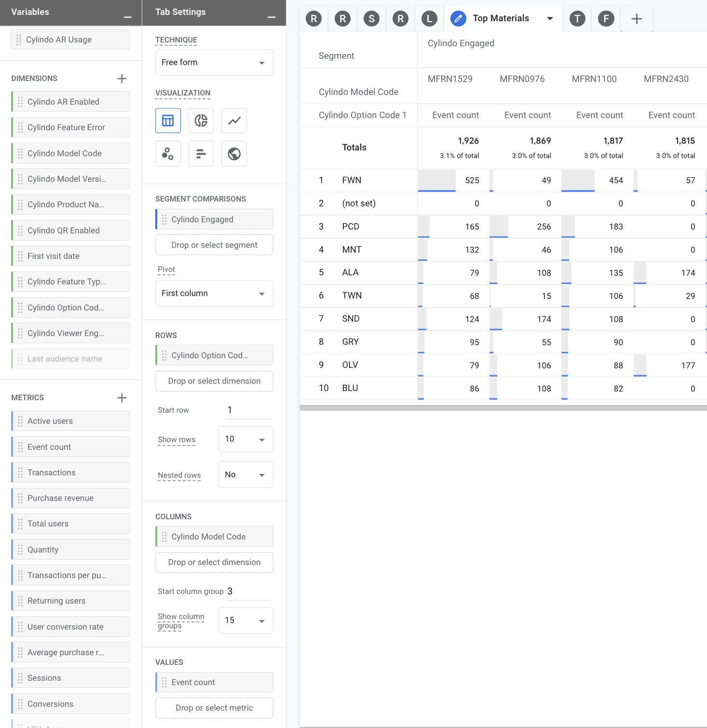This screenshot has width=707, height=728.
Task: Open the geo map visualization
Action: (234, 153)
